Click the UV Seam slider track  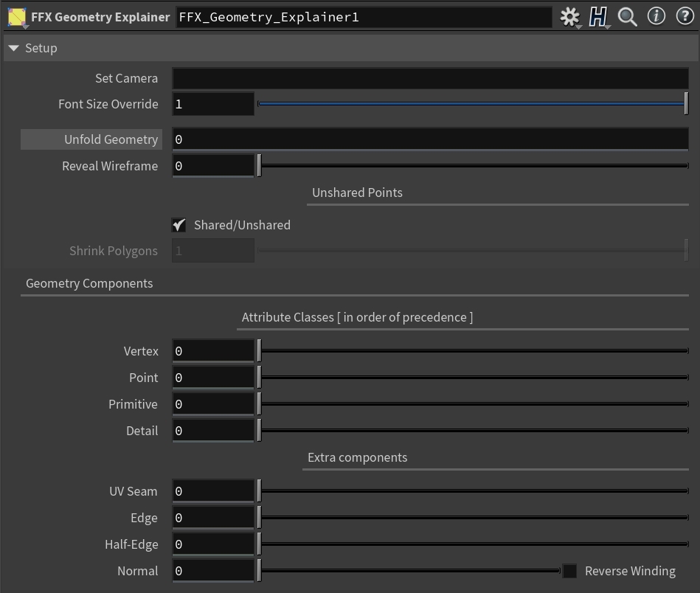[473, 490]
